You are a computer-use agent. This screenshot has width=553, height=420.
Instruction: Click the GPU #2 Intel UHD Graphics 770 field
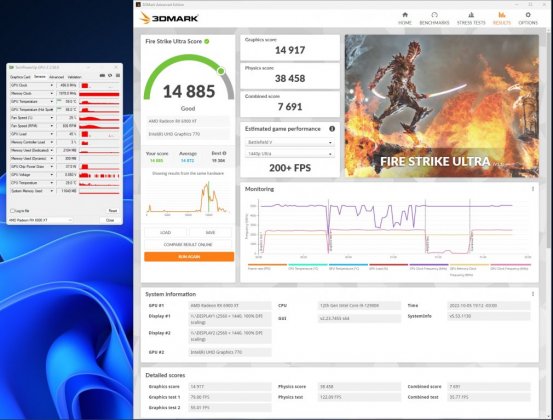pyautogui.click(x=230, y=352)
